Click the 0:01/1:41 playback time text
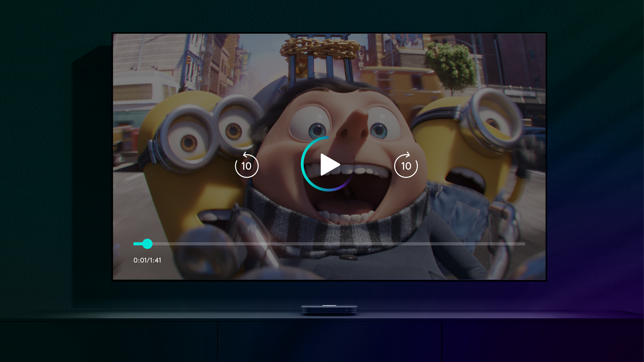 147,260
